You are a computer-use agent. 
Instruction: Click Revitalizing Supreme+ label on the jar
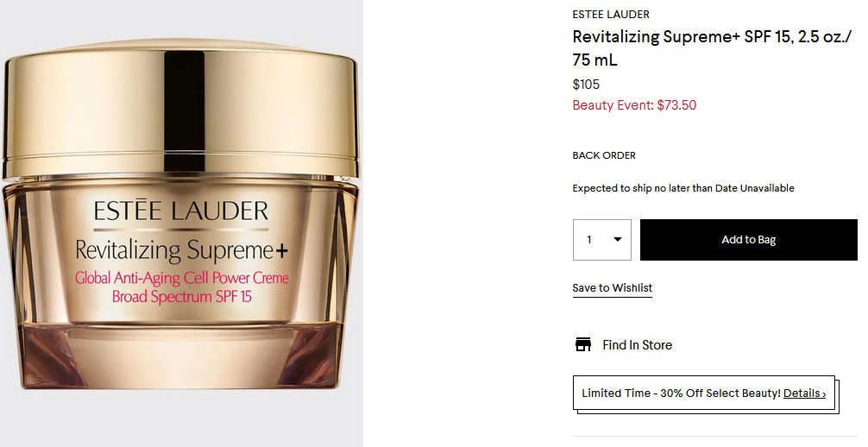181,249
